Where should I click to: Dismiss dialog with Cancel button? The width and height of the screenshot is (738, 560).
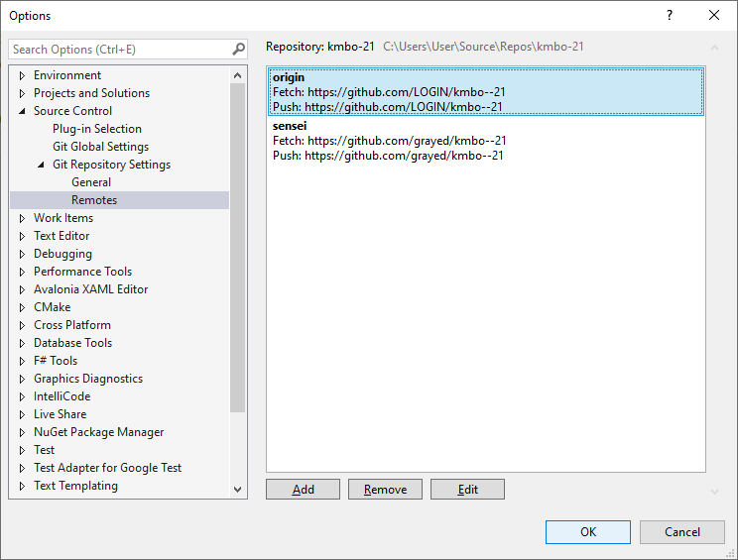[x=682, y=532]
